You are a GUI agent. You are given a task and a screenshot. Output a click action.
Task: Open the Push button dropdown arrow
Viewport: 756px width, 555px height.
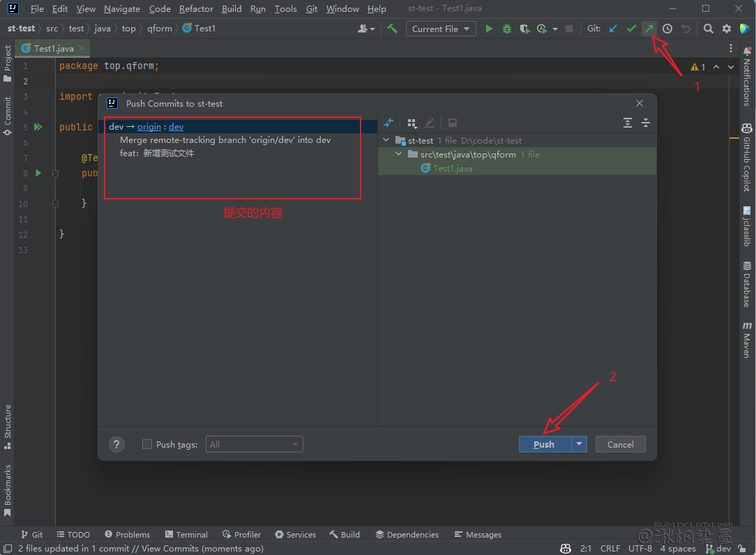click(x=579, y=444)
